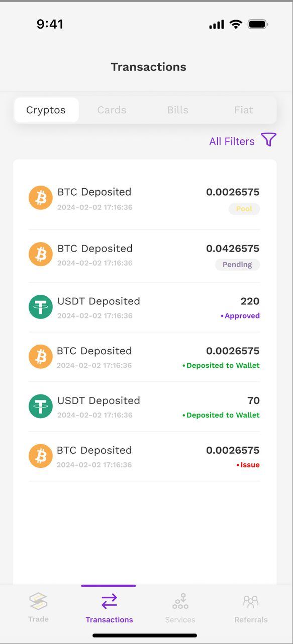Viewport: 293px width, 644px height.
Task: Go to Referrals people icon
Action: tap(251, 601)
